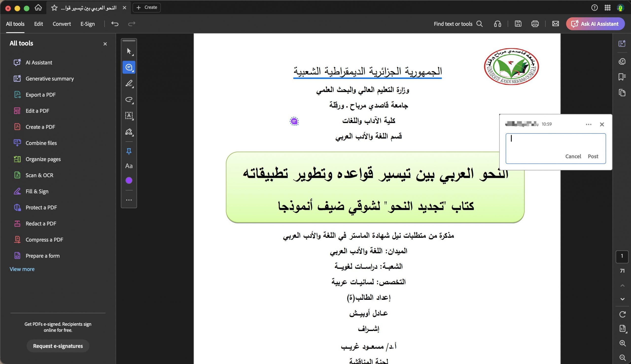Open the page thumbnails panel

(x=622, y=93)
